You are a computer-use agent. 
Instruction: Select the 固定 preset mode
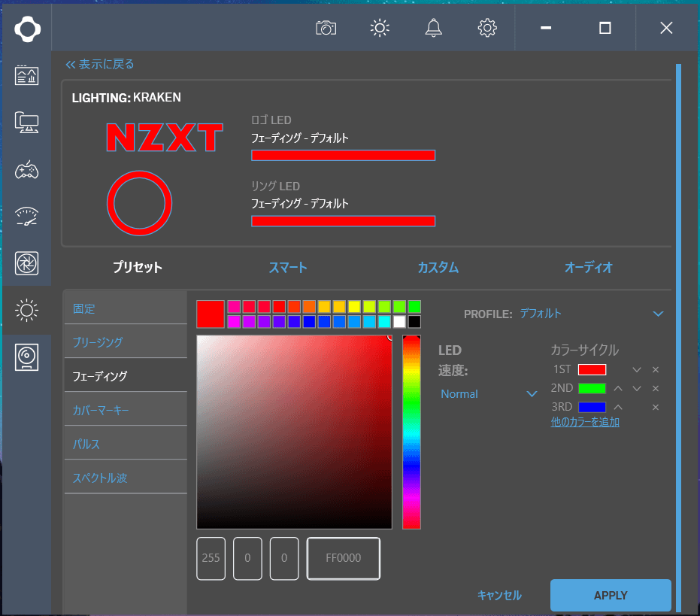[126, 308]
